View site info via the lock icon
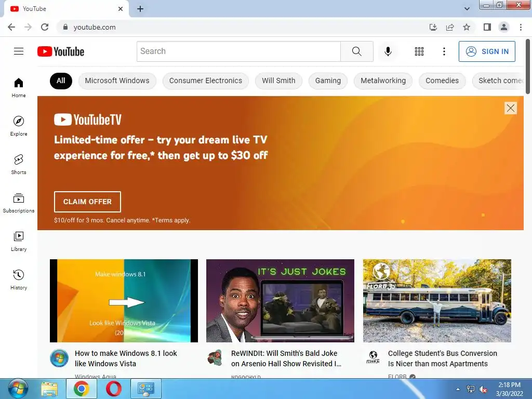This screenshot has height=399, width=532. click(x=65, y=27)
